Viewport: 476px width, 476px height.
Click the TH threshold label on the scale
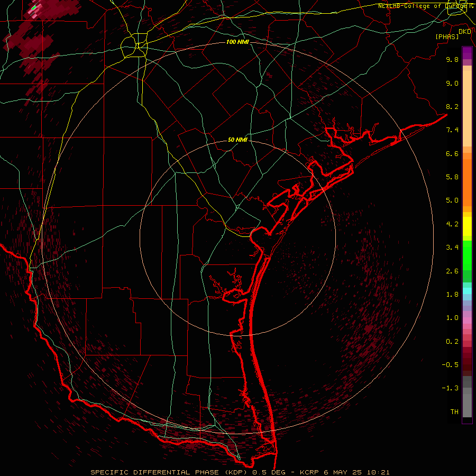click(x=454, y=412)
